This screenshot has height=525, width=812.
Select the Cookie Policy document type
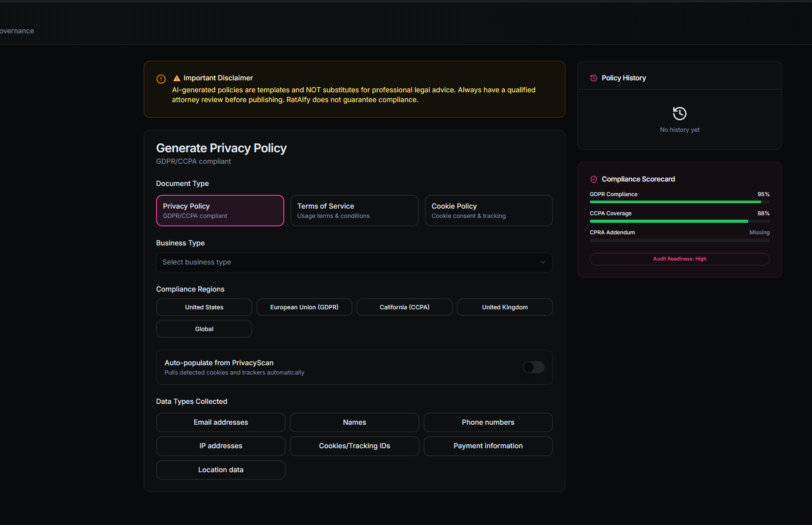point(488,210)
